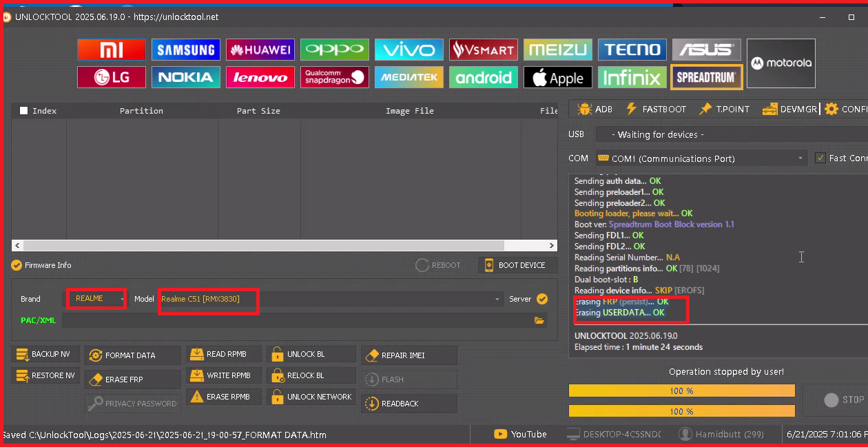Viewport: 868px width, 447px height.
Task: Select the Xiaomi MI brand logo
Action: tap(111, 50)
